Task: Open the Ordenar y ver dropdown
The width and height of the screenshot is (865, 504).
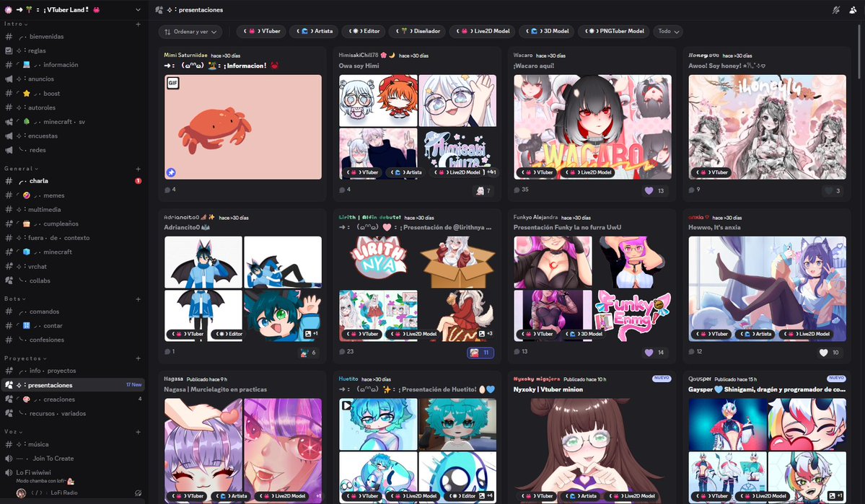Action: 190,31
